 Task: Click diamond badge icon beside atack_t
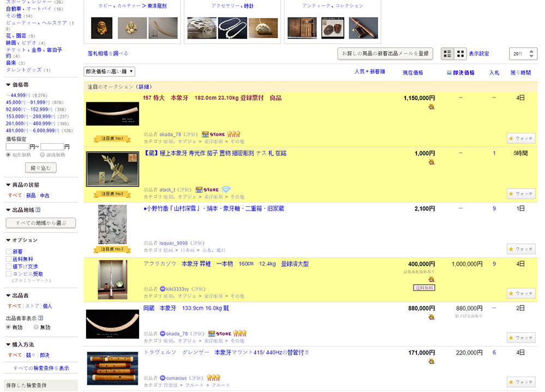click(226, 189)
